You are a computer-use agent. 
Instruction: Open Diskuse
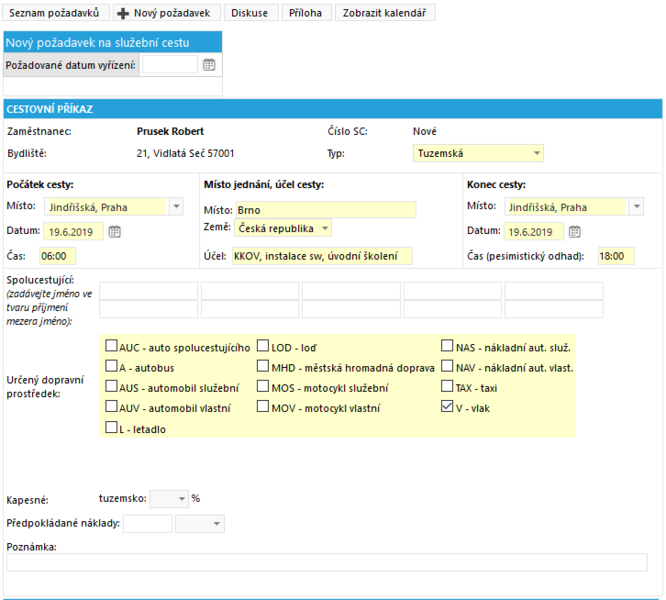click(x=250, y=13)
